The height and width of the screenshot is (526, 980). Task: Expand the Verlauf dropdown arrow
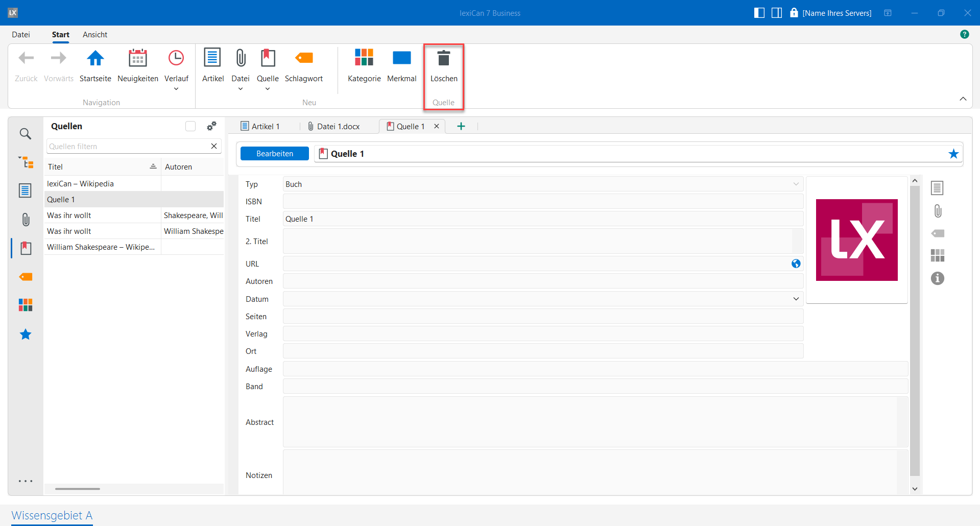click(x=176, y=89)
